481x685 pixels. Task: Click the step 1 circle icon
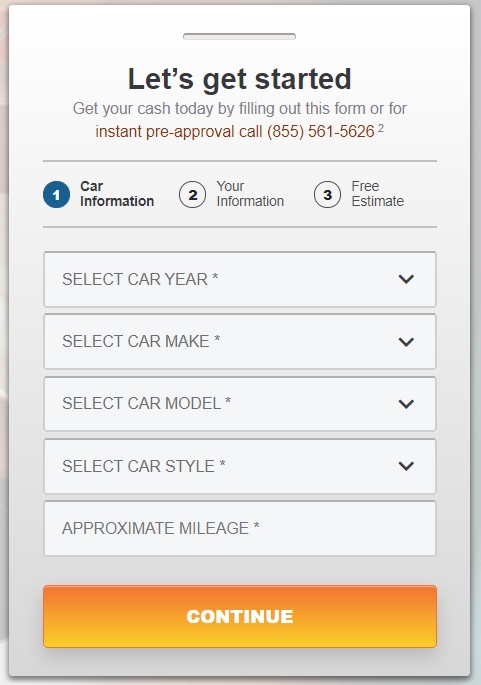(56, 194)
